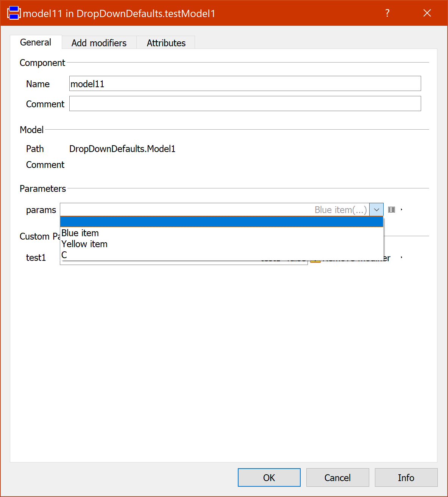Click inside the Name field showing model11
The height and width of the screenshot is (497, 448).
[245, 83]
